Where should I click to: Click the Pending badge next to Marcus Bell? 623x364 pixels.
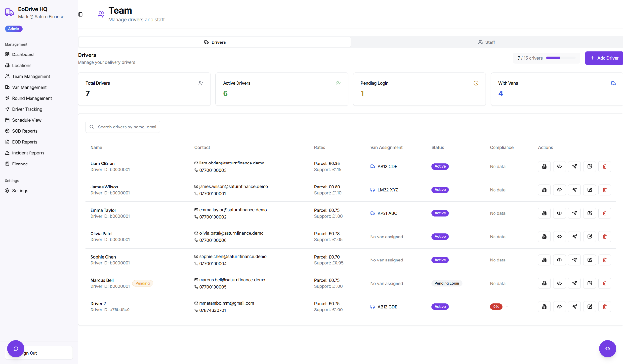[x=142, y=283]
